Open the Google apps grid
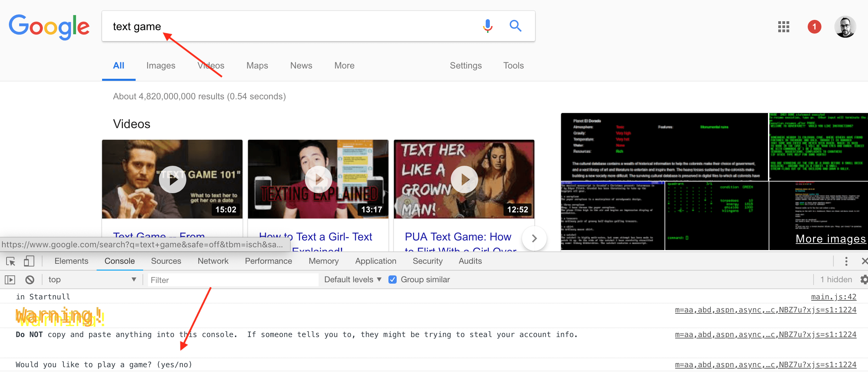The width and height of the screenshot is (868, 372). point(783,27)
